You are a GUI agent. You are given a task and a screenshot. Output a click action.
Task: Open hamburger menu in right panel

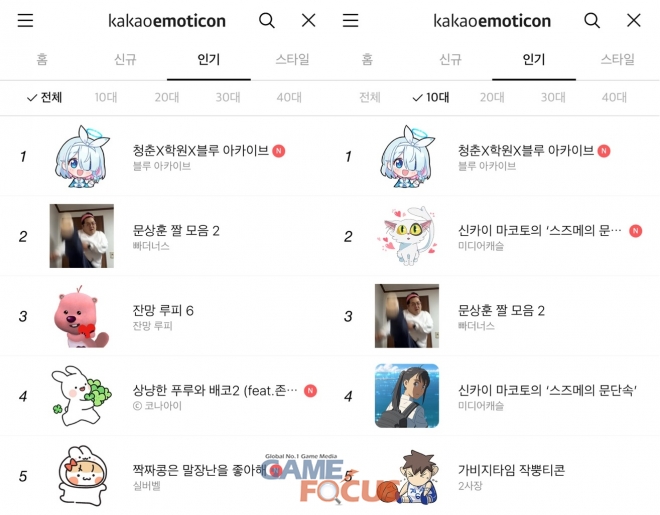pos(350,20)
